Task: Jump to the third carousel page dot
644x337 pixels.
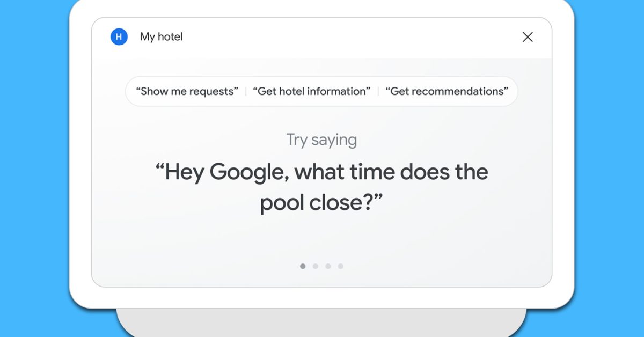Action: click(328, 266)
